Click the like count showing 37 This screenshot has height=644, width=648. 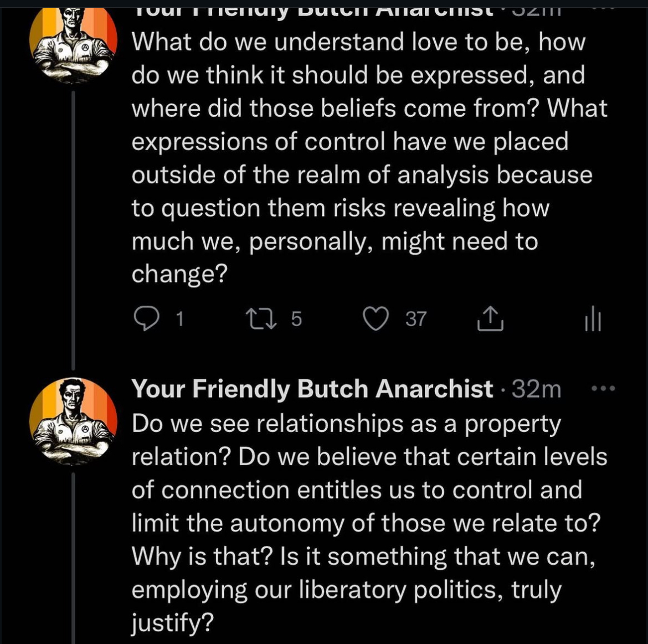[x=416, y=319]
